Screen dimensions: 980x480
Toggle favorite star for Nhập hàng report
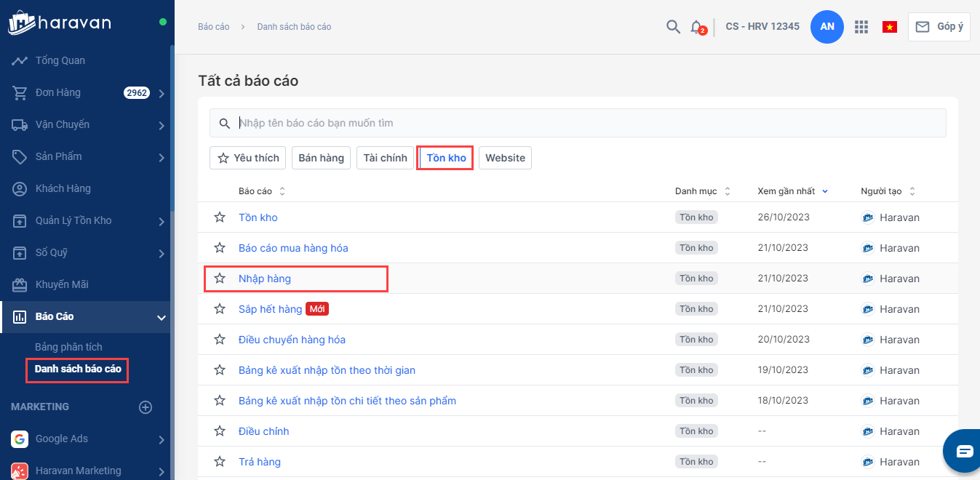(x=220, y=279)
